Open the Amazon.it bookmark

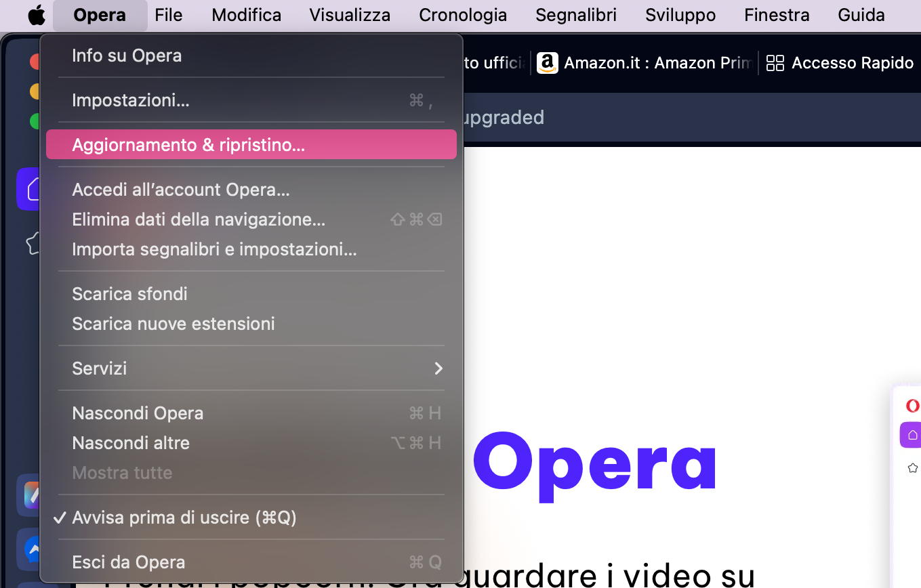[x=644, y=63]
